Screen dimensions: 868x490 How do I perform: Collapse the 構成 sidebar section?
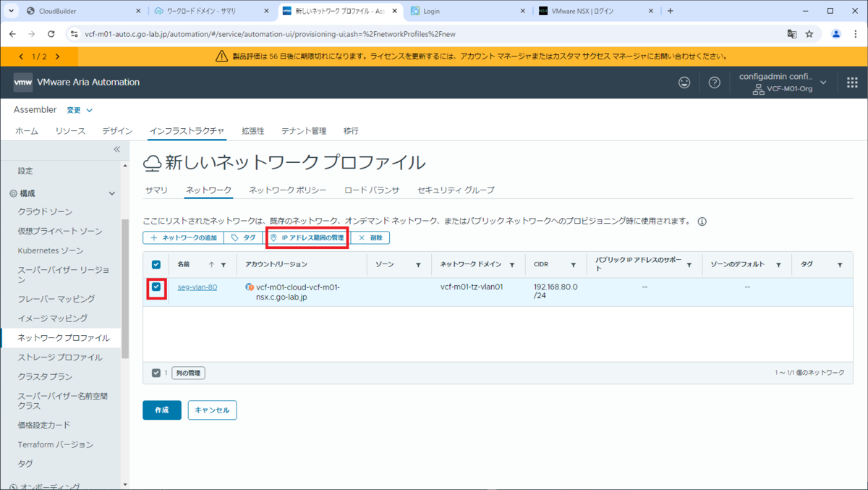111,193
